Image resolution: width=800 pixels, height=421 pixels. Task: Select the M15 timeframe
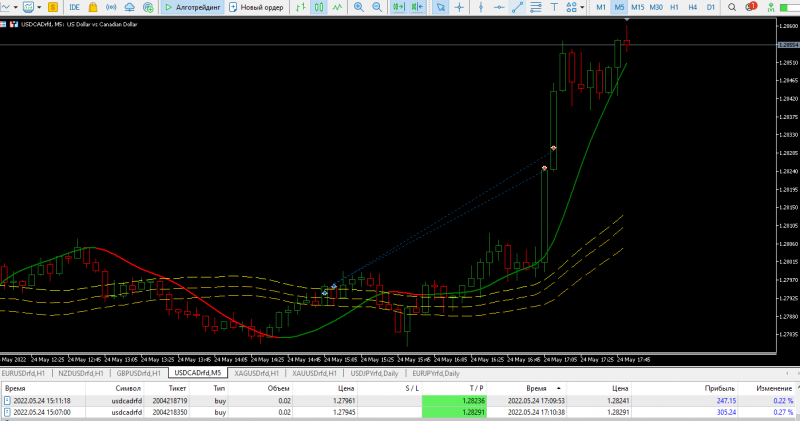coord(638,7)
